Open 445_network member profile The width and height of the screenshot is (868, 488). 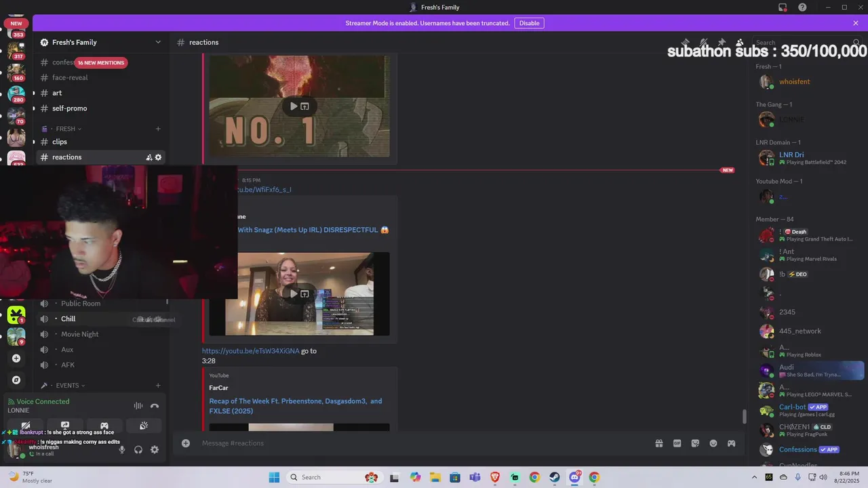pyautogui.click(x=810, y=331)
